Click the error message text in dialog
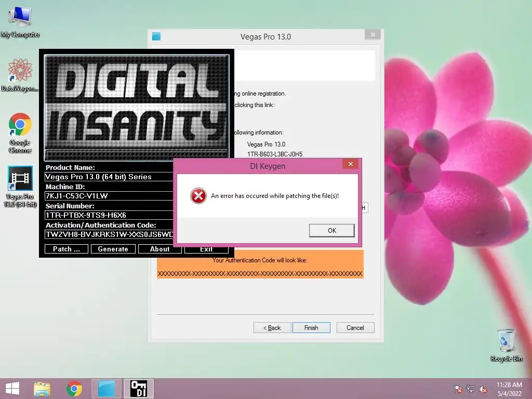This screenshot has width=532, height=399. point(275,196)
